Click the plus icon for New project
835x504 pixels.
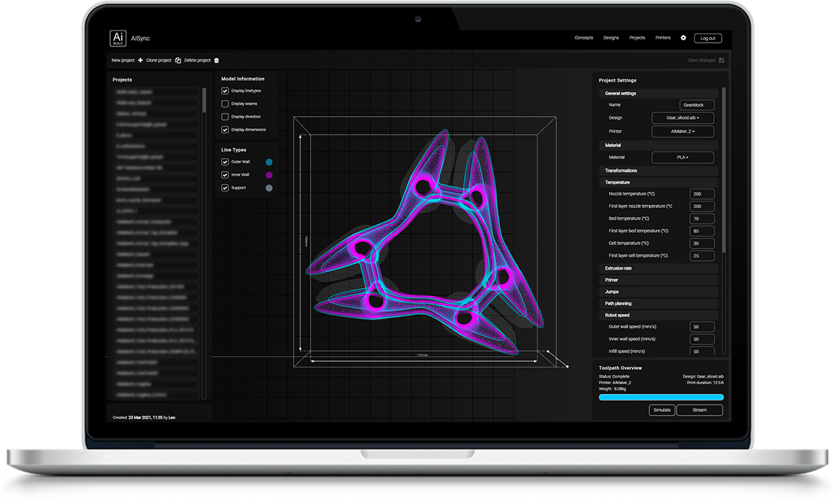[140, 60]
